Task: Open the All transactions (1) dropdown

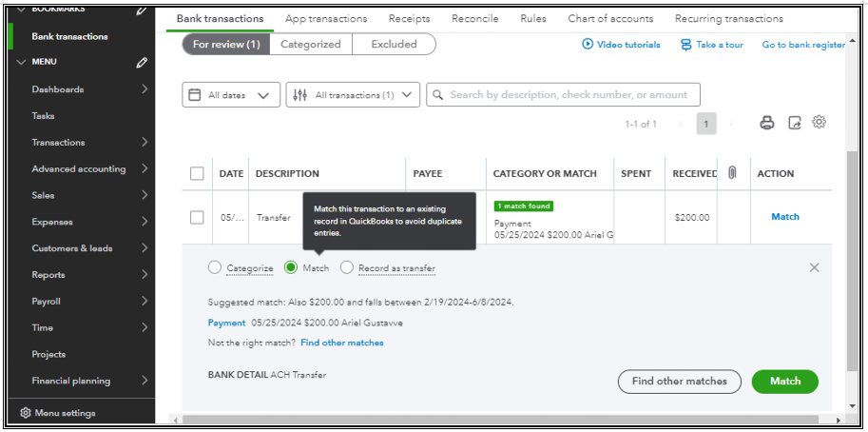Action: (x=353, y=95)
